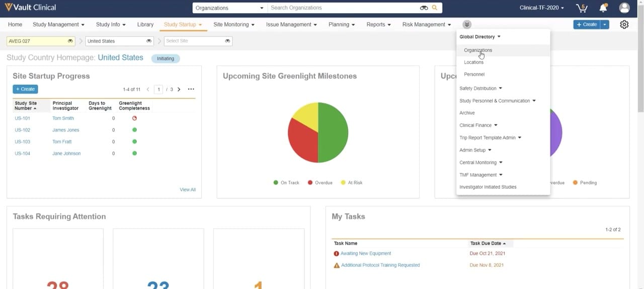Click View All in Site Startup Progress

(188, 190)
